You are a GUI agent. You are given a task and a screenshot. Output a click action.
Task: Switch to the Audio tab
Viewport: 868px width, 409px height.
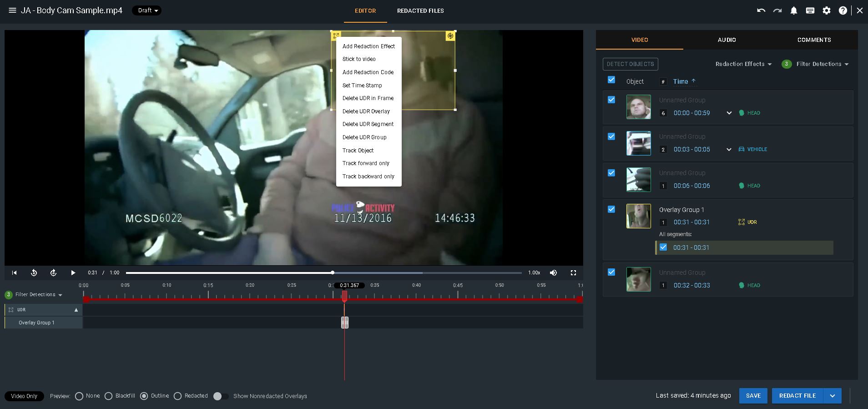727,40
